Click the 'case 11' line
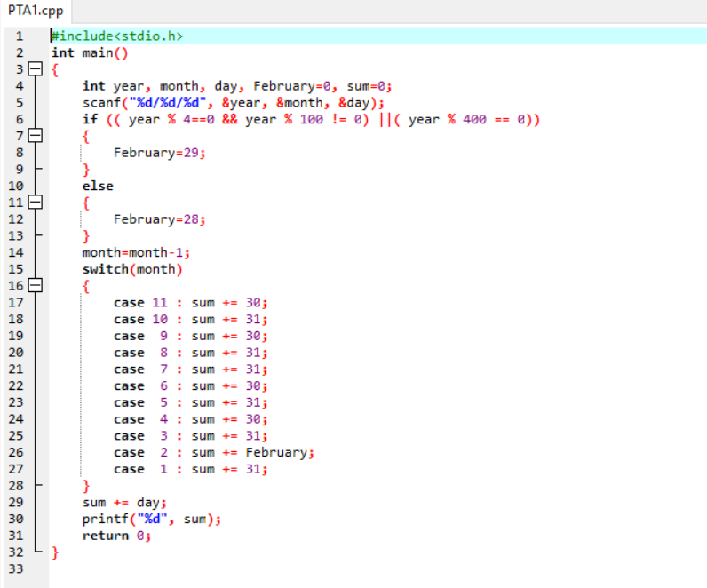This screenshot has height=588, width=707. point(191,303)
